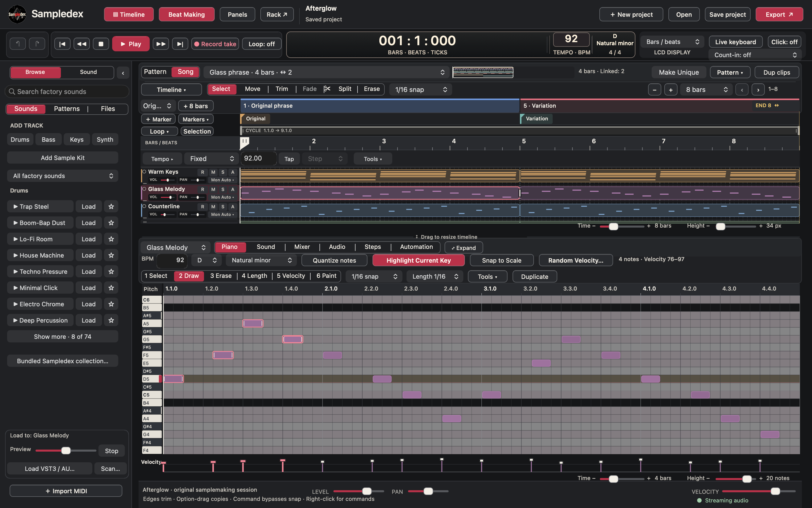Open the Natural minor scale dropdown
This screenshot has height=508, width=812.
point(261,260)
